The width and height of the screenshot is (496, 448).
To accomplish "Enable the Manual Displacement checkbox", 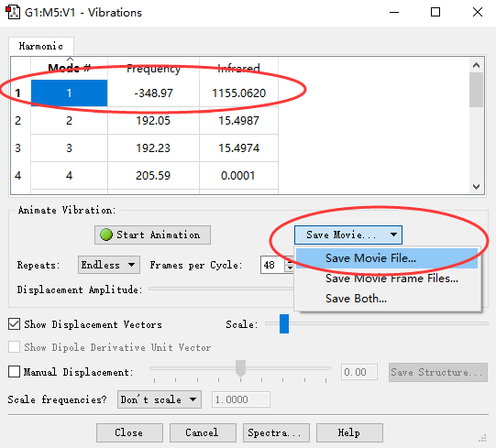I will point(15,371).
